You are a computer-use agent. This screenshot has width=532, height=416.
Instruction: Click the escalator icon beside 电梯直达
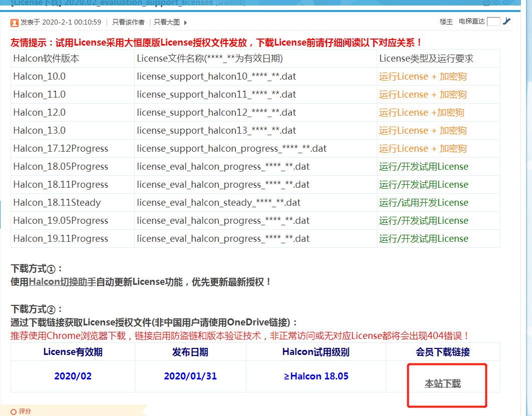506,22
